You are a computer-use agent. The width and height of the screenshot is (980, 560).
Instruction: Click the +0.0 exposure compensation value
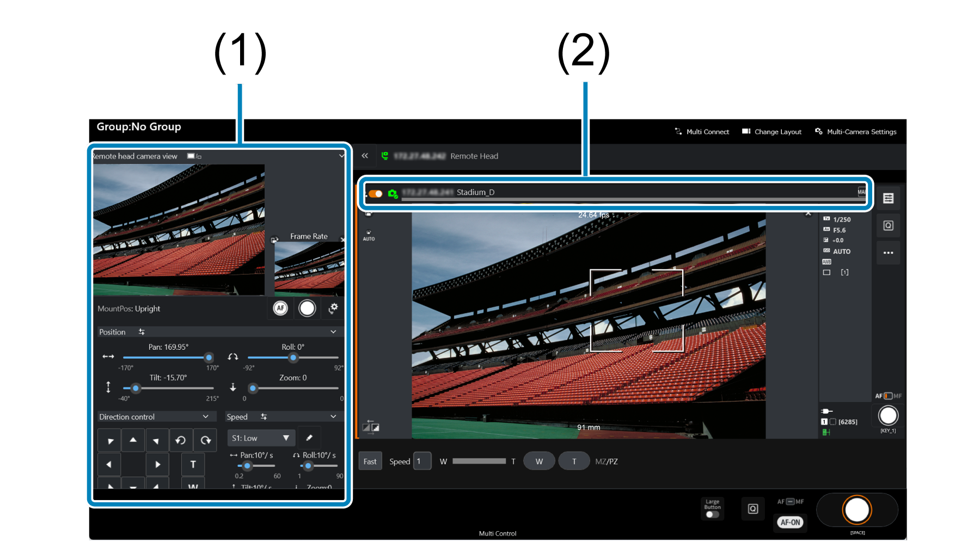point(838,240)
